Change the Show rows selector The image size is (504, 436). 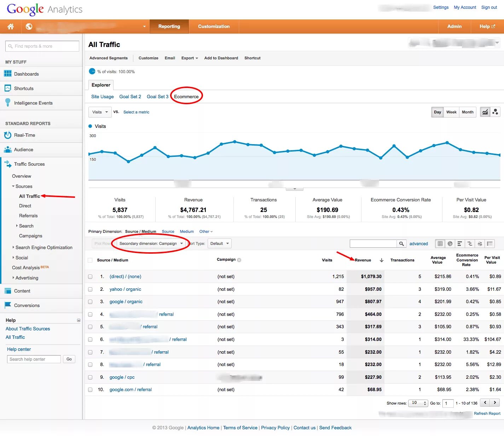[x=418, y=403]
